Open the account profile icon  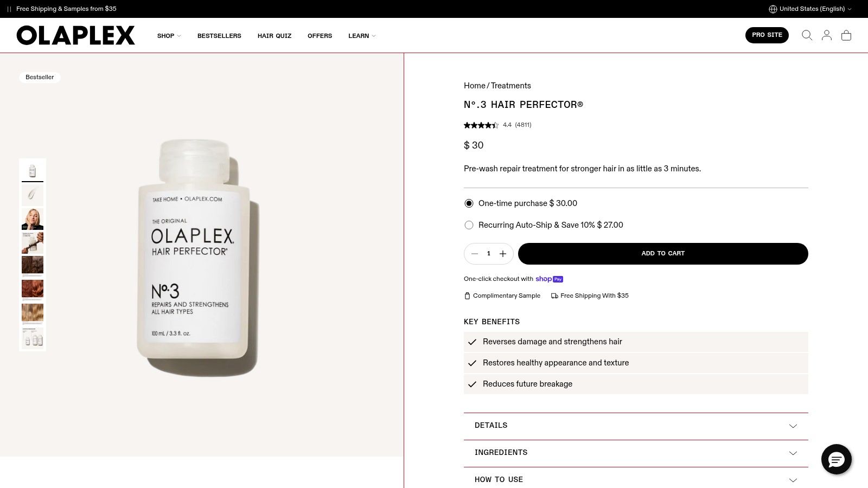(x=826, y=35)
